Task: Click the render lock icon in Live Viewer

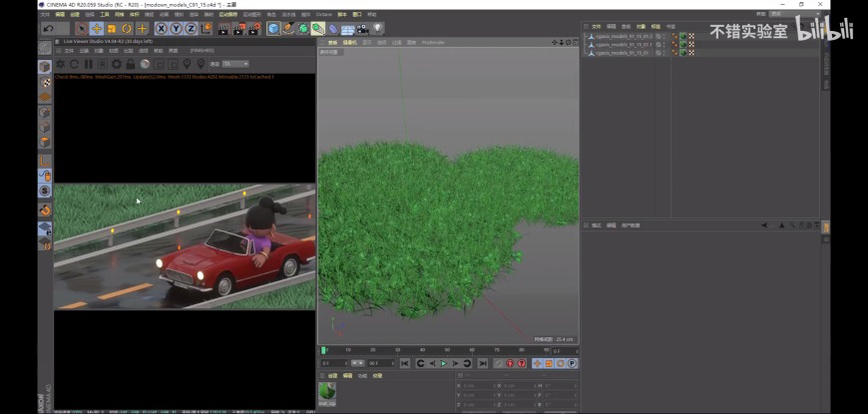Action: point(132,64)
